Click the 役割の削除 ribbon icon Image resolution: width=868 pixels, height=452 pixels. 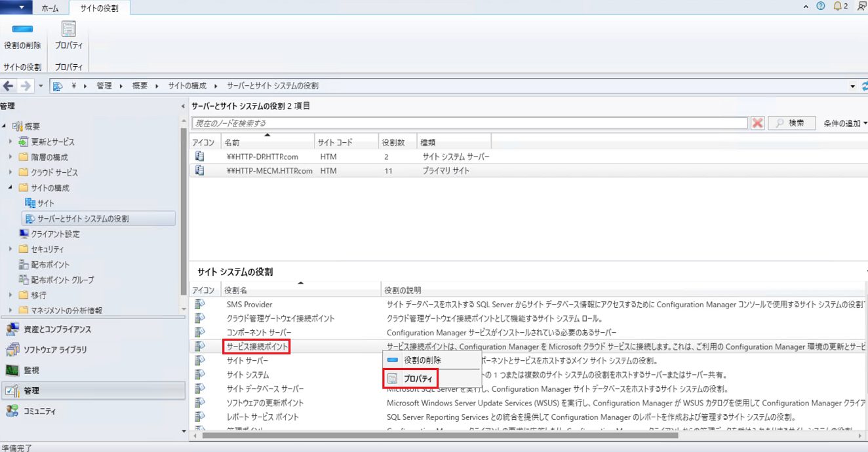coord(22,35)
